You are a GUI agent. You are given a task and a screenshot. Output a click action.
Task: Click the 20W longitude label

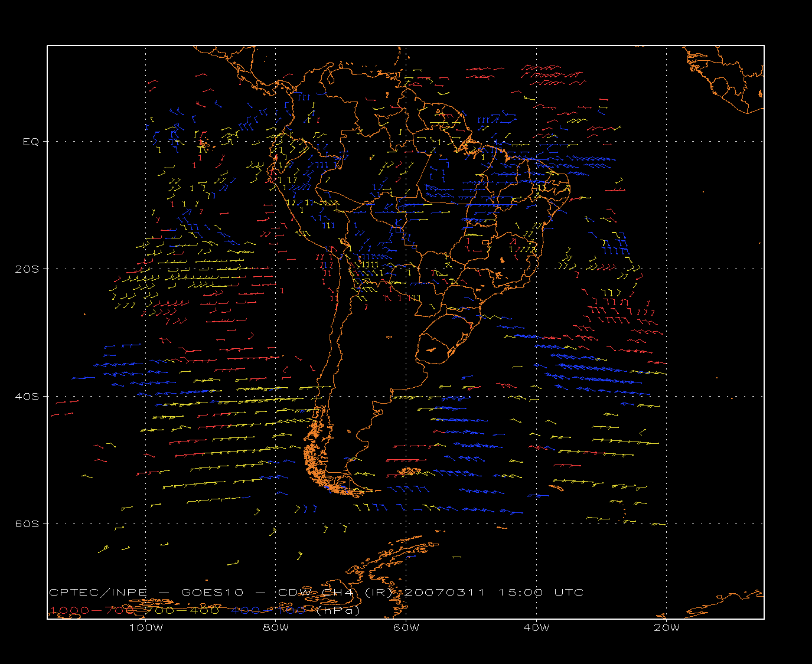click(667, 627)
